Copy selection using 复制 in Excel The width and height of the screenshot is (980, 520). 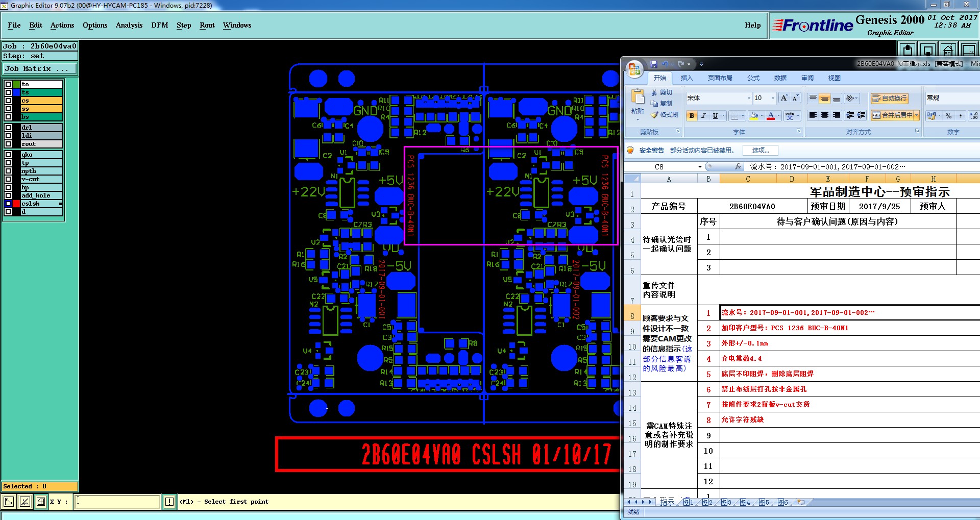tap(661, 103)
